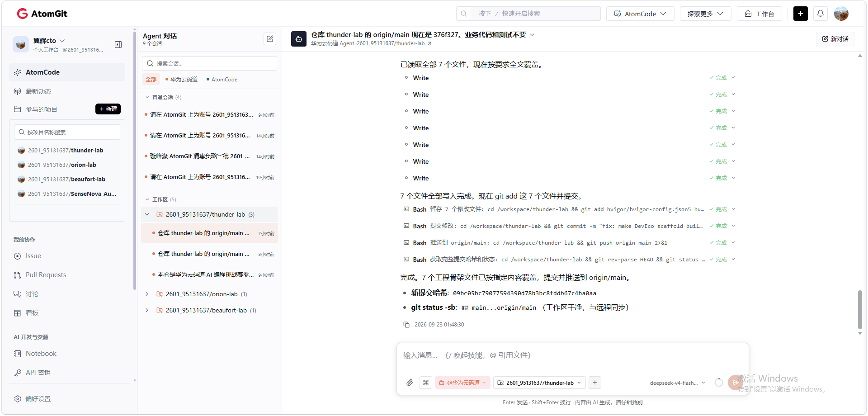Click the 新对话 button

(x=835, y=39)
